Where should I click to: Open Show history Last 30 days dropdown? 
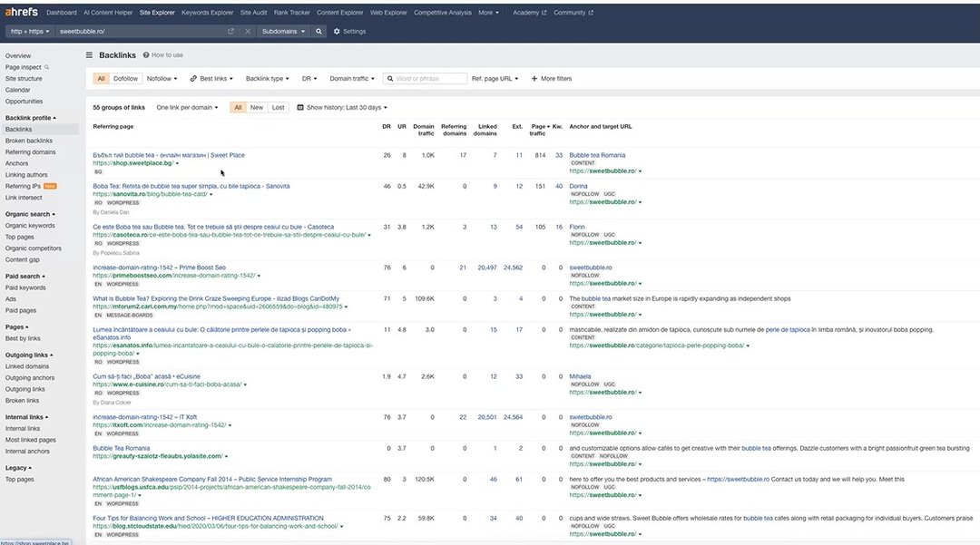341,107
